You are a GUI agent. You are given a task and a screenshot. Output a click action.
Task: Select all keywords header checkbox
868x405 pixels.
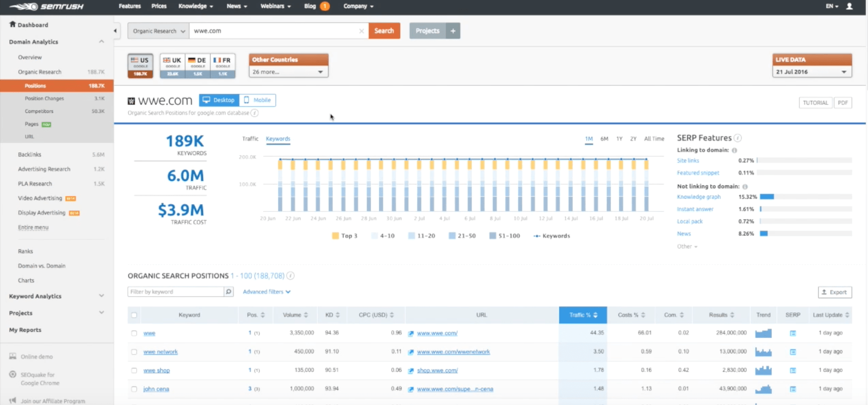click(x=134, y=315)
